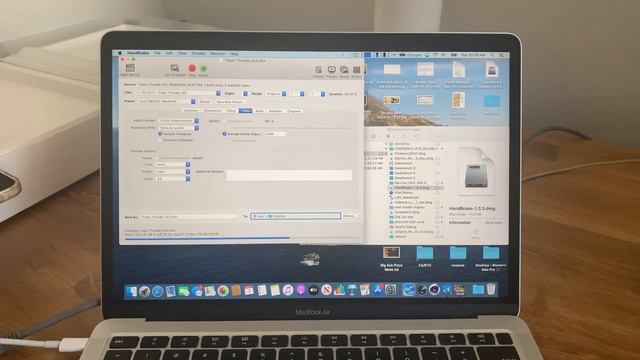Open the File menu
The width and height of the screenshot is (640, 360).
pos(157,53)
